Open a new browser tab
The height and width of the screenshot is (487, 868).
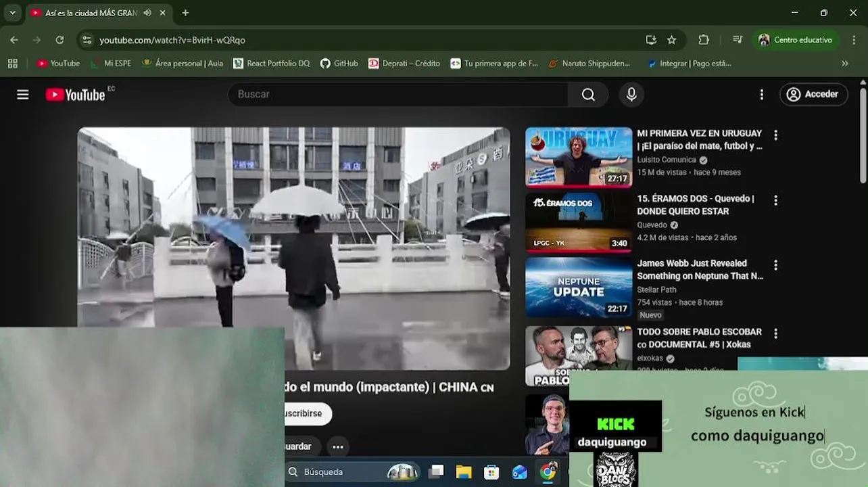(x=185, y=13)
